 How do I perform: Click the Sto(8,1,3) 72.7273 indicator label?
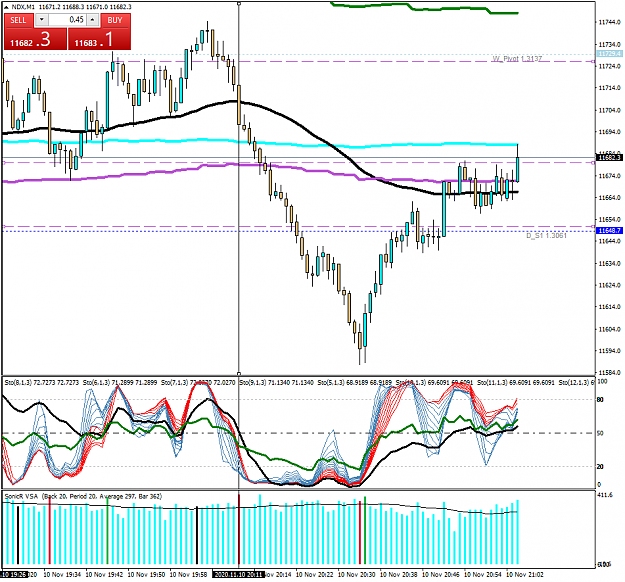(41, 382)
